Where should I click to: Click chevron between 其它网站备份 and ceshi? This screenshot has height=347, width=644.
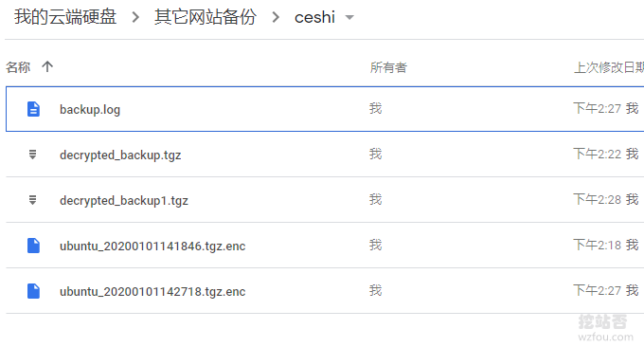click(276, 17)
